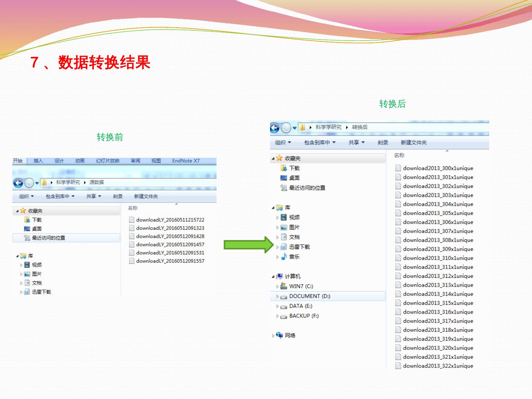This screenshot has height=399, width=532.
Task: Click the file icon beside downloadLY_20160511215722
Action: tap(132, 219)
